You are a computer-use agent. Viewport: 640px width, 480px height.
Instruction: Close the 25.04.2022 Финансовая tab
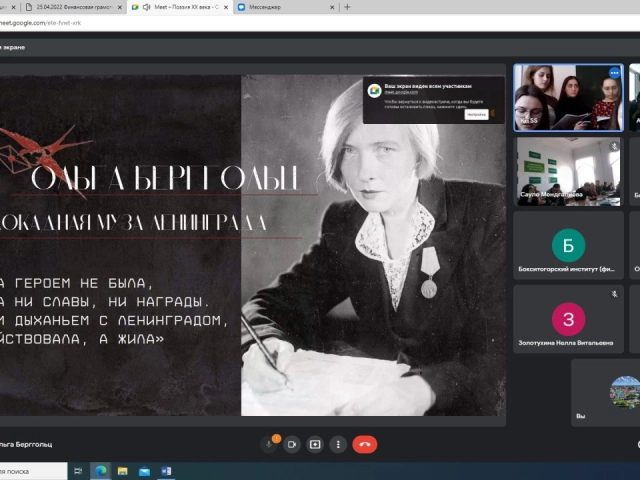coord(120,7)
